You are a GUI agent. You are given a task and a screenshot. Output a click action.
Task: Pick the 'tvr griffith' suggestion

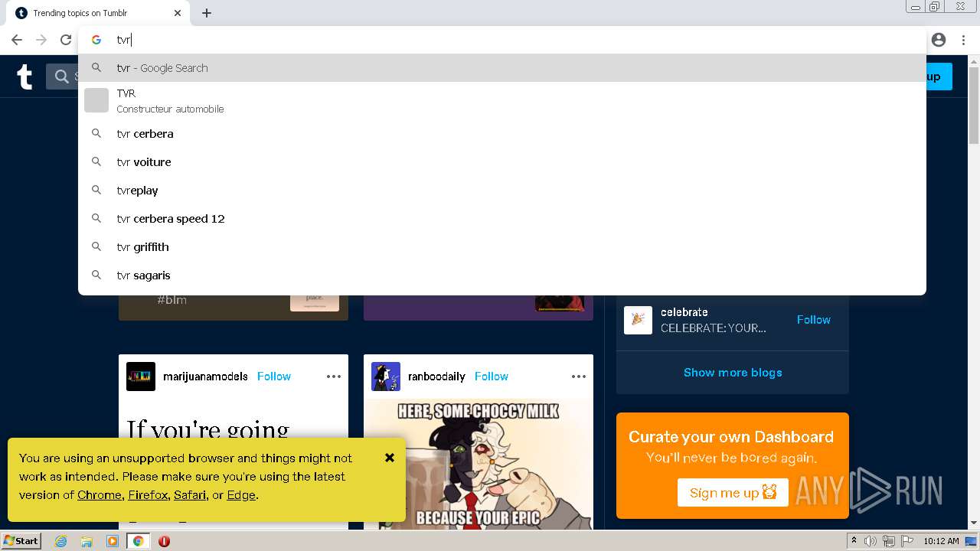pyautogui.click(x=502, y=246)
